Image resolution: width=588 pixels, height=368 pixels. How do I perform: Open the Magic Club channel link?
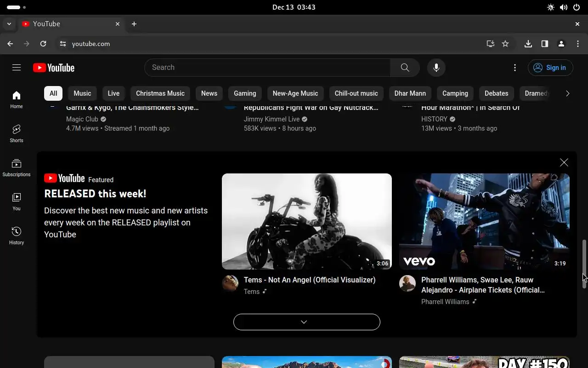[82, 119]
